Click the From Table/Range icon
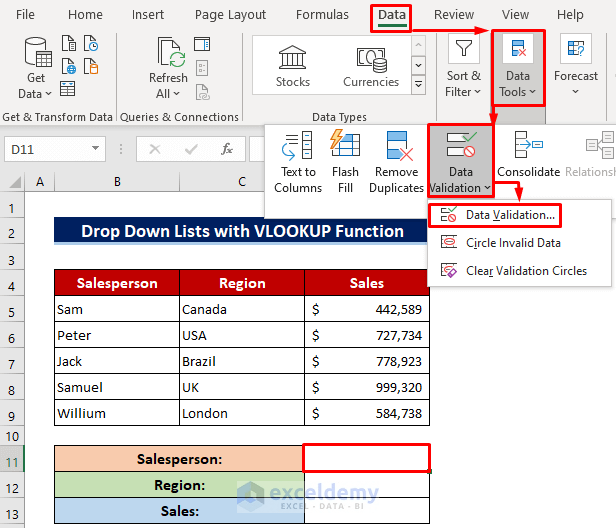The height and width of the screenshot is (528, 616). click(68, 89)
